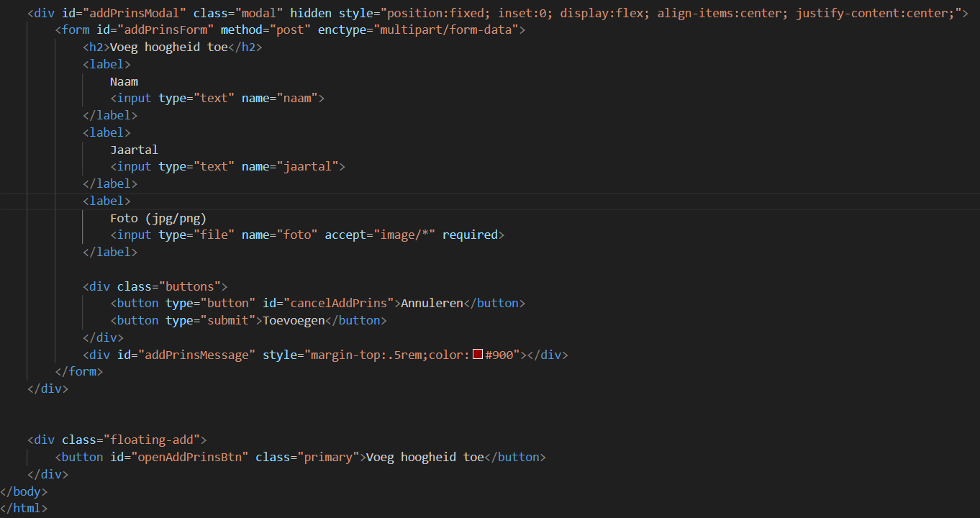The image size is (980, 518).
Task: Click the floating-add class value
Action: 155,440
